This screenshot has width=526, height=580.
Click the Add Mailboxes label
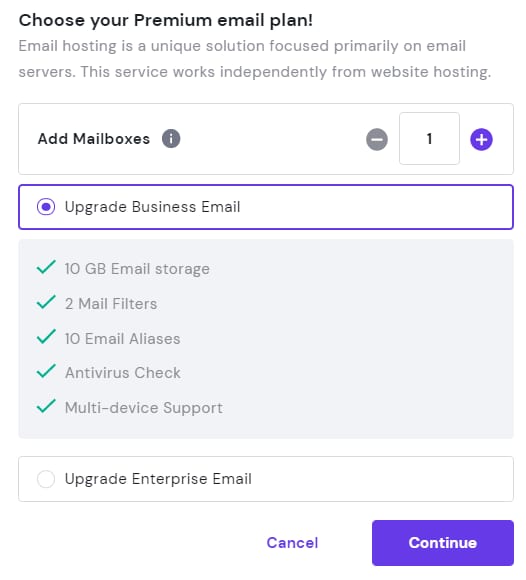94,139
